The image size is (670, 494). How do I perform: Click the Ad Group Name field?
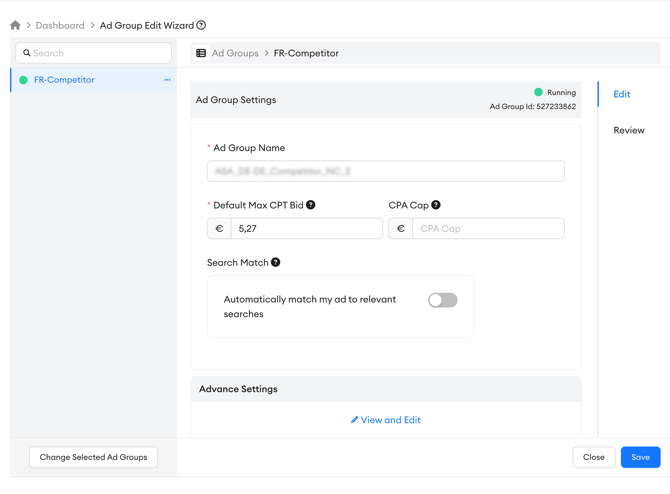(385, 171)
